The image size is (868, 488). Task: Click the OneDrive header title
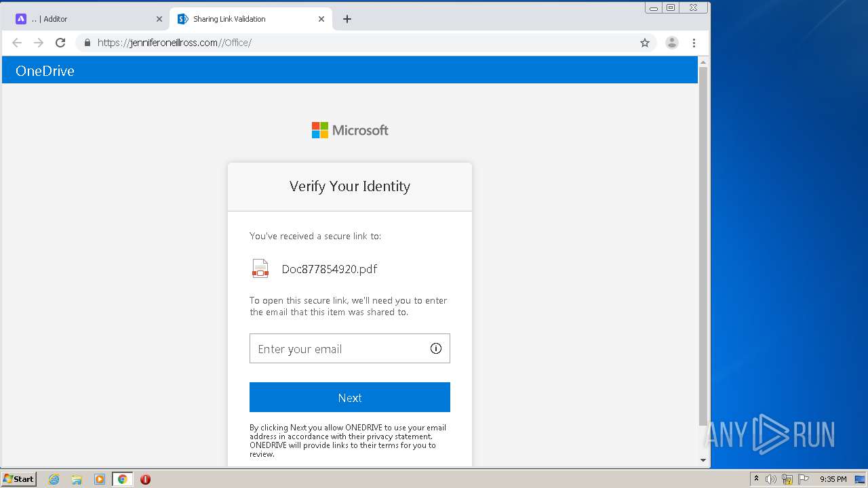[45, 70]
